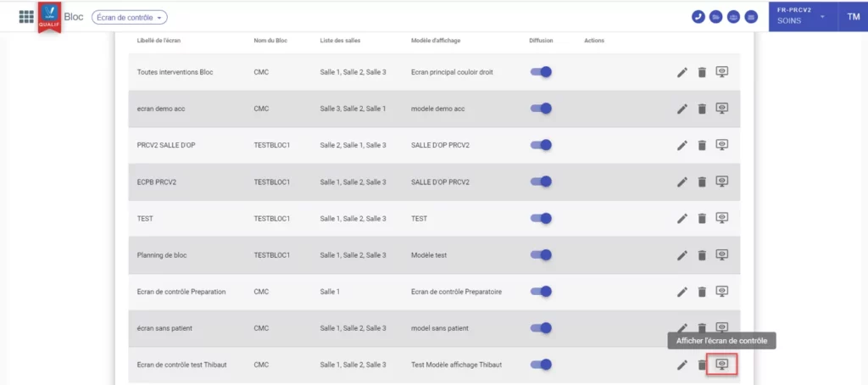
Task: Toggle diffusion switch for 'ECPB PRCV2'
Action: 541,181
